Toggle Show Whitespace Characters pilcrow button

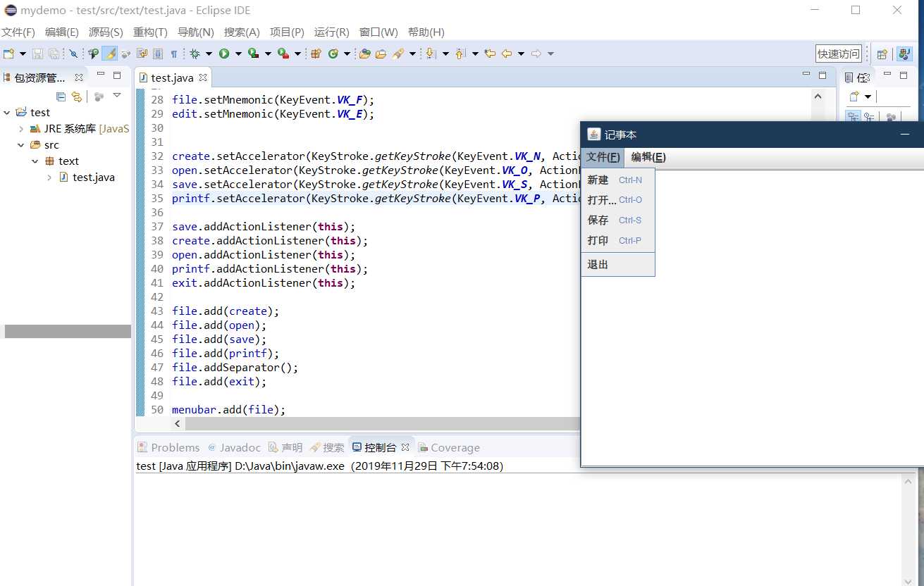click(x=173, y=54)
